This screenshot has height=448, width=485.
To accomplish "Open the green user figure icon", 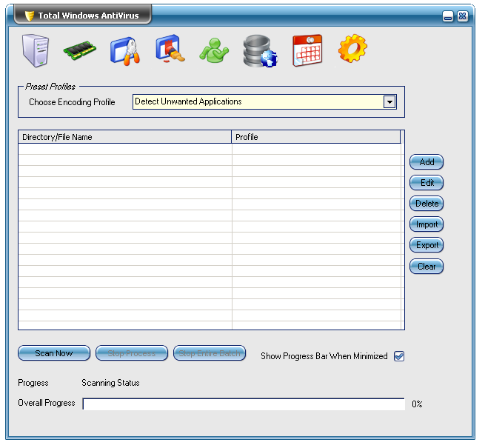I will 214,50.
